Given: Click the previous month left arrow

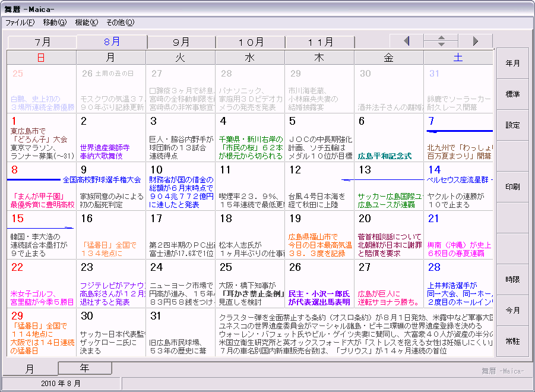Looking at the screenshot, I should pyautogui.click(x=406, y=41).
